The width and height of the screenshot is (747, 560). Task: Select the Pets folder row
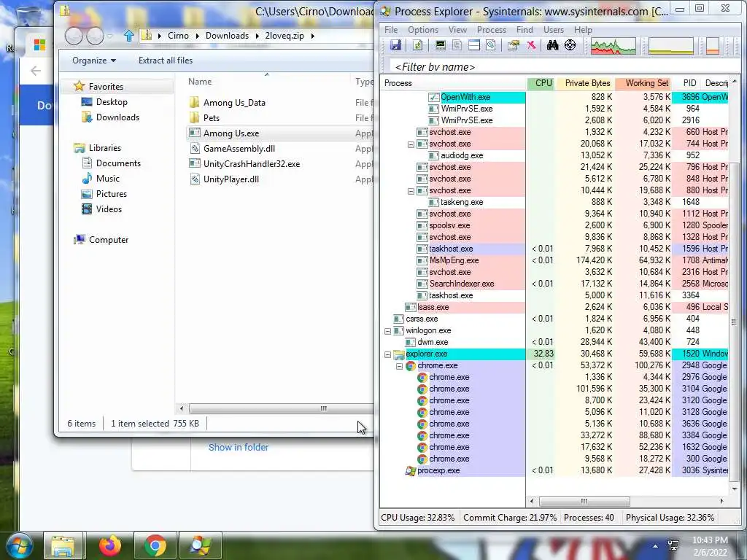coord(281,117)
